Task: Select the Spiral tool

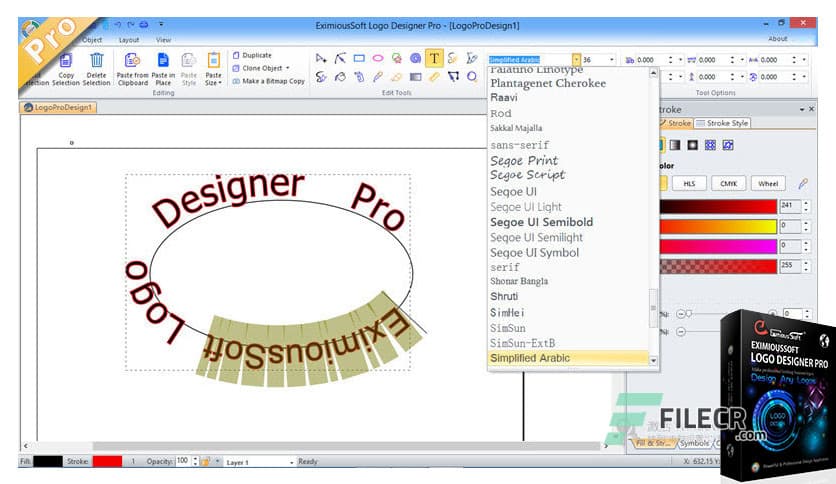Action: click(x=415, y=59)
